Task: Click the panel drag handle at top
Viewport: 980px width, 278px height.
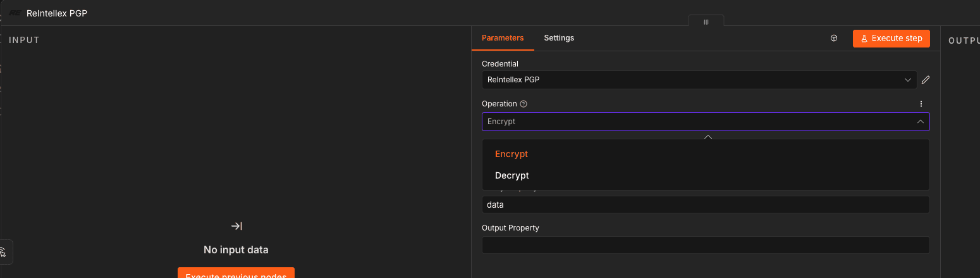Action: click(706, 22)
